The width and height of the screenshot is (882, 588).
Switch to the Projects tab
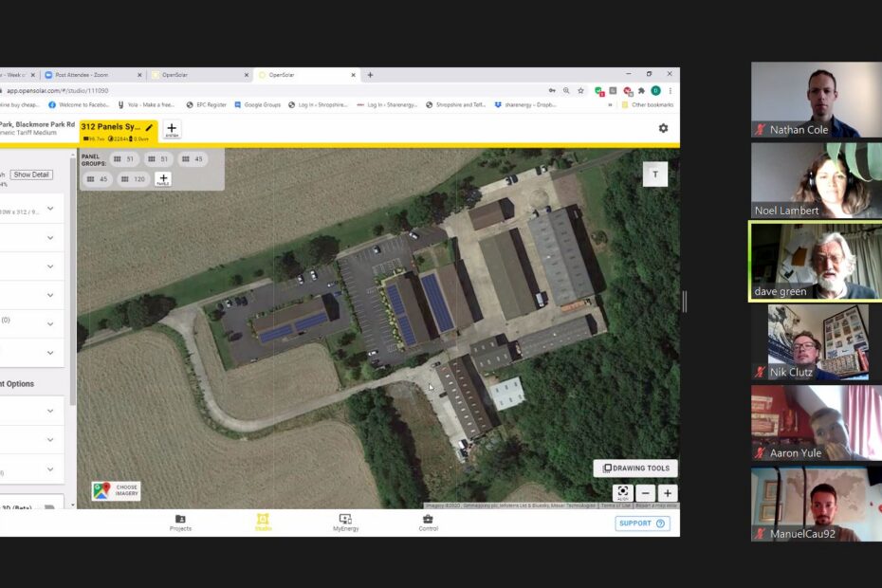(x=180, y=523)
